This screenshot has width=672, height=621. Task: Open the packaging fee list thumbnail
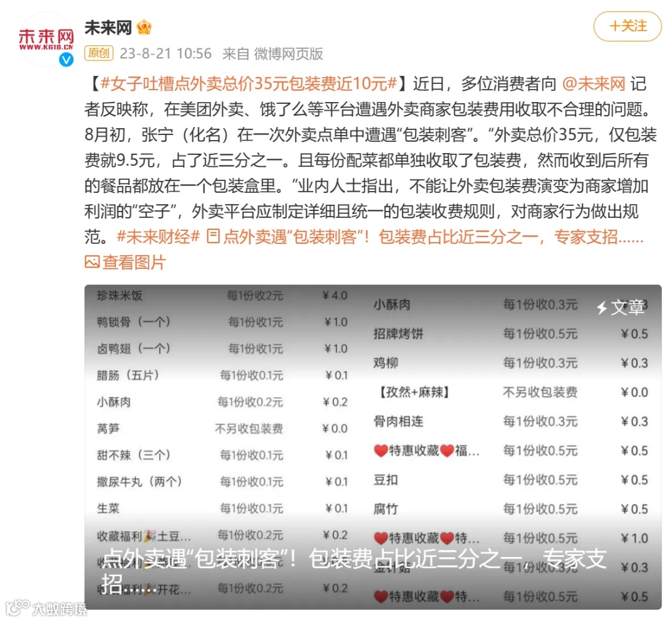(x=373, y=447)
